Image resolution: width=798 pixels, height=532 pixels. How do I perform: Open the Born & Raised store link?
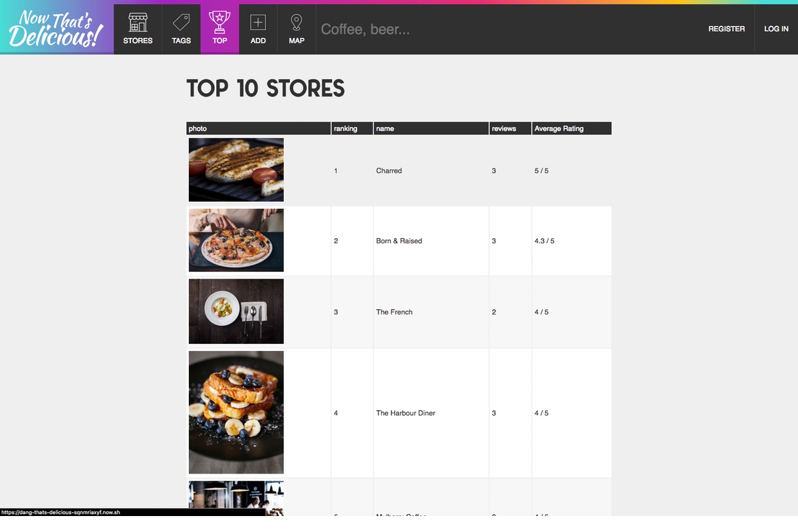[x=399, y=241]
